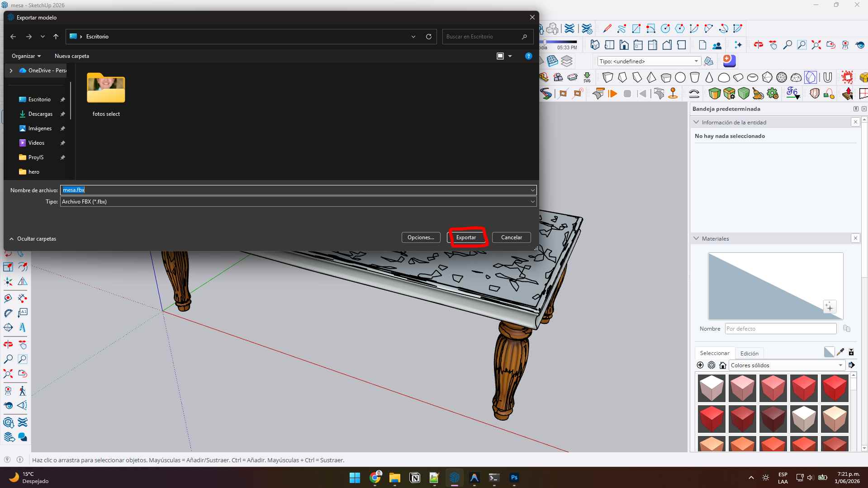Screen dimensions: 868x488
Task: Select Descargas in the navigation pane
Action: tap(40, 114)
